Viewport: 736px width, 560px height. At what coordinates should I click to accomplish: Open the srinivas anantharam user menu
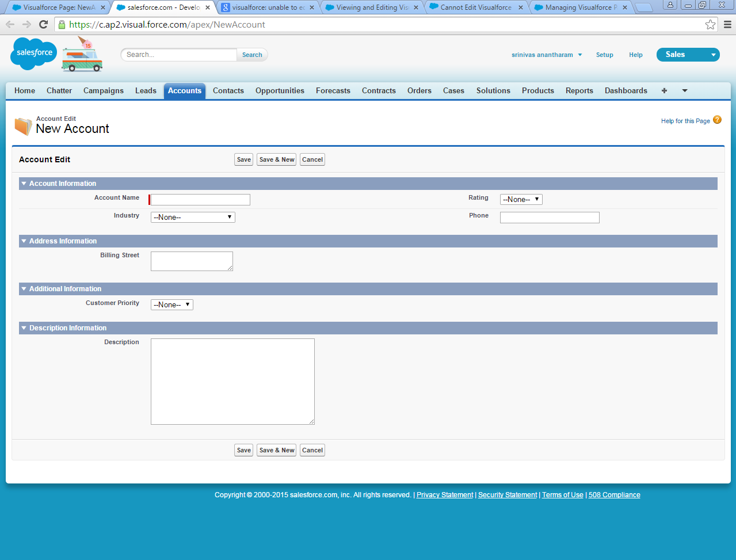point(547,55)
